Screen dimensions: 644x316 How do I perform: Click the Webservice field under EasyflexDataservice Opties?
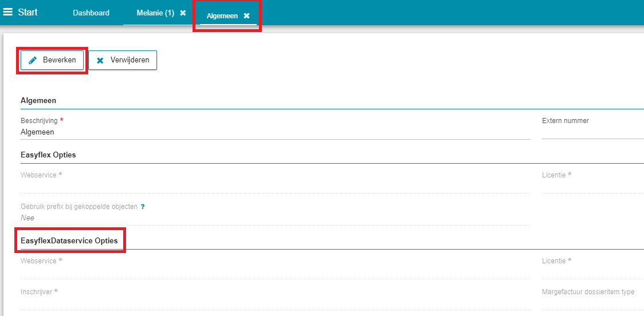[x=275, y=272]
